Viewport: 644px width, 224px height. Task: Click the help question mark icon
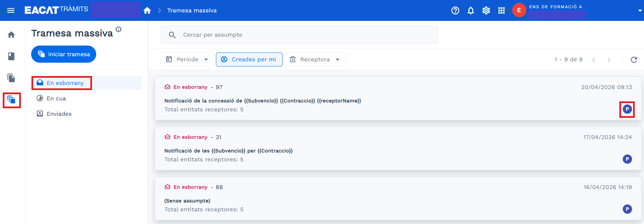coord(455,11)
